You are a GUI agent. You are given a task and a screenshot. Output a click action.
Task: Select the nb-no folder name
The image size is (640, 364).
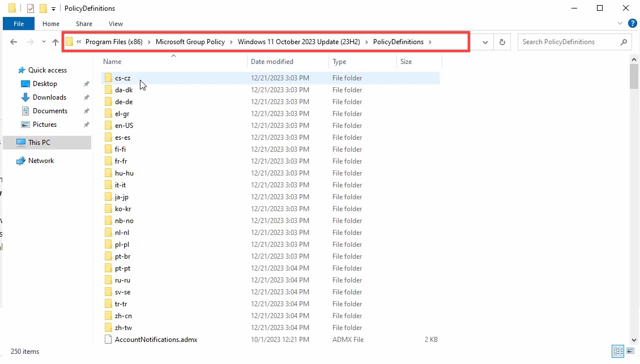click(124, 220)
